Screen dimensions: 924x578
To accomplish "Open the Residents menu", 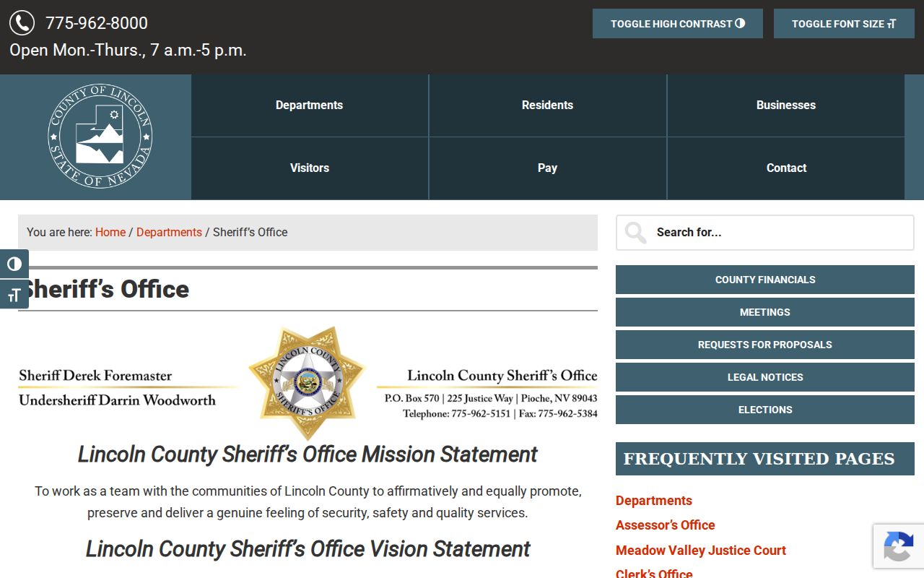I will click(548, 105).
